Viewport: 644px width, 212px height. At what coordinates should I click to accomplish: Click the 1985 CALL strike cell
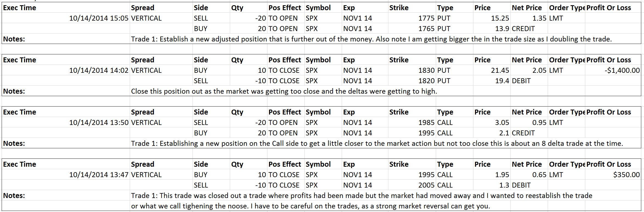[412, 122]
